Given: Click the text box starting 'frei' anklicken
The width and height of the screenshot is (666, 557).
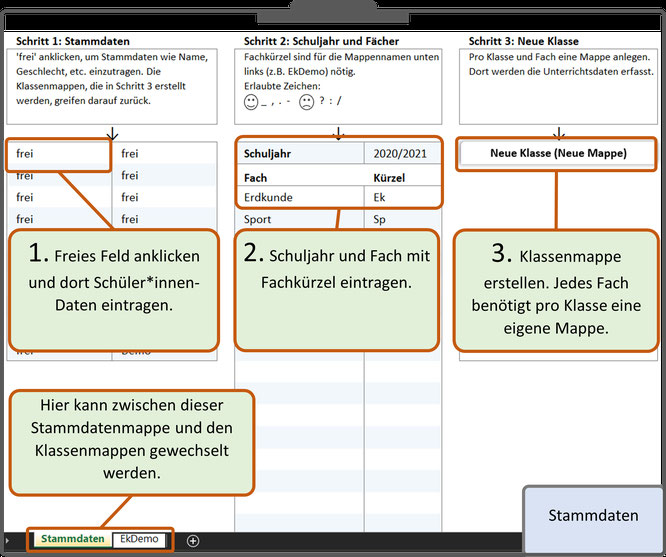Looking at the screenshot, I should point(112,86).
